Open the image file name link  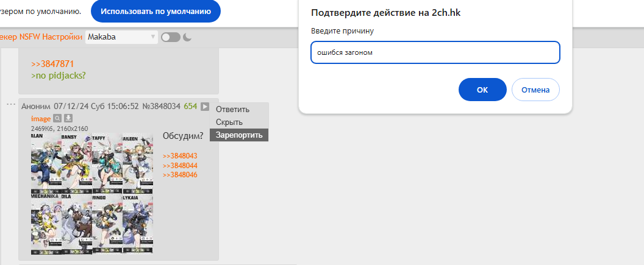(41, 119)
